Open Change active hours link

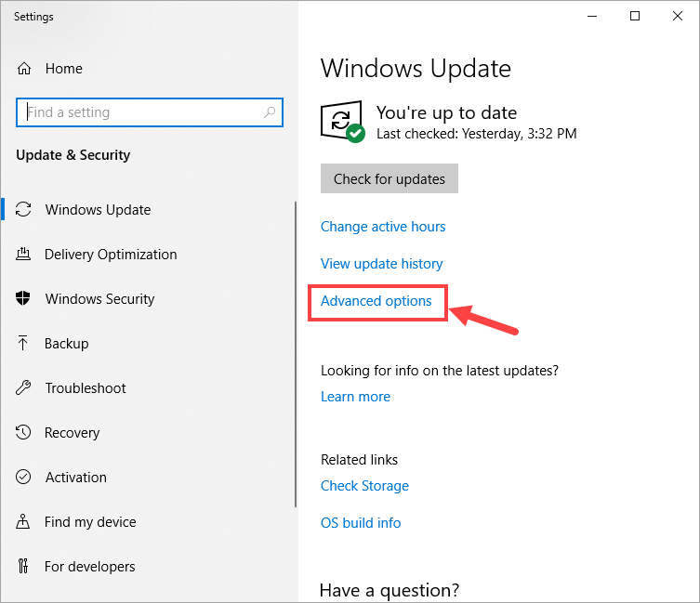[383, 227]
